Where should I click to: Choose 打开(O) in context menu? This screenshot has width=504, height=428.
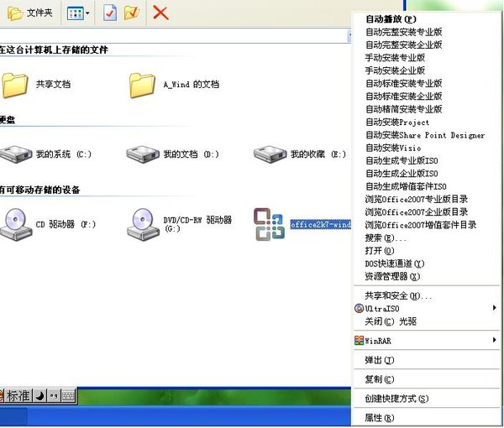click(x=426, y=251)
